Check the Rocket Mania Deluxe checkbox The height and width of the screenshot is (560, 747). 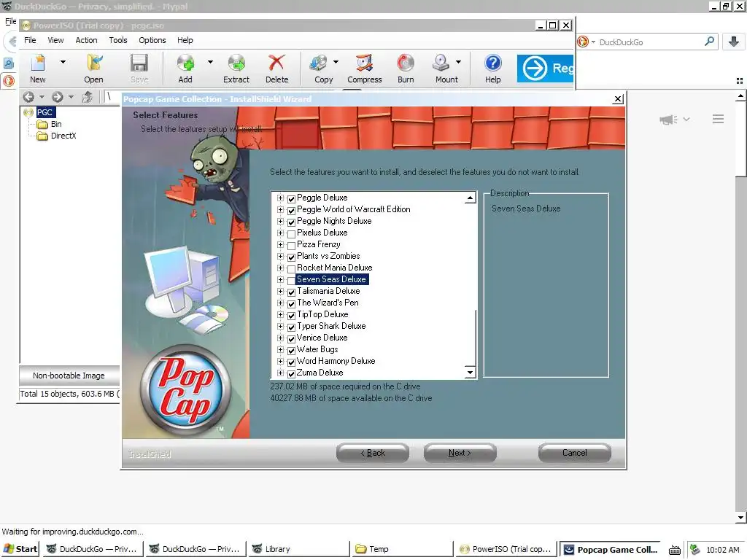click(x=292, y=268)
